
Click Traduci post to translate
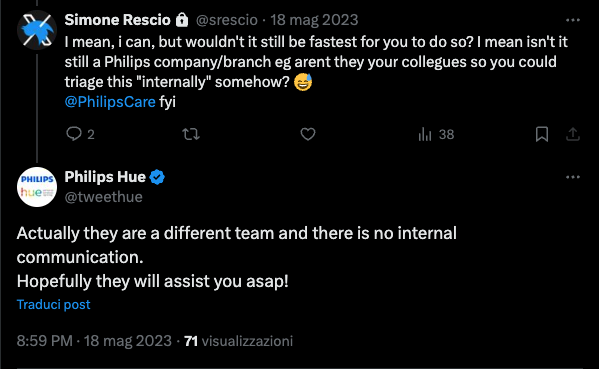click(x=53, y=304)
